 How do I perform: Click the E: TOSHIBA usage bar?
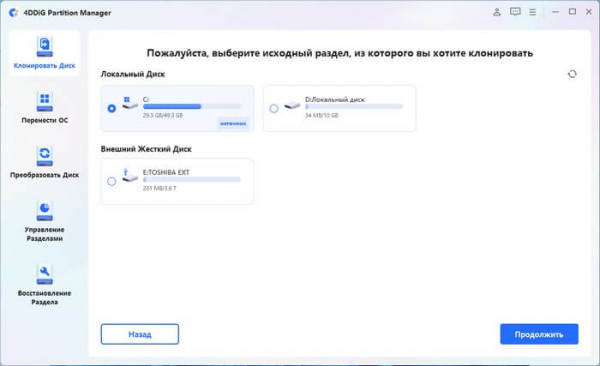(x=192, y=179)
